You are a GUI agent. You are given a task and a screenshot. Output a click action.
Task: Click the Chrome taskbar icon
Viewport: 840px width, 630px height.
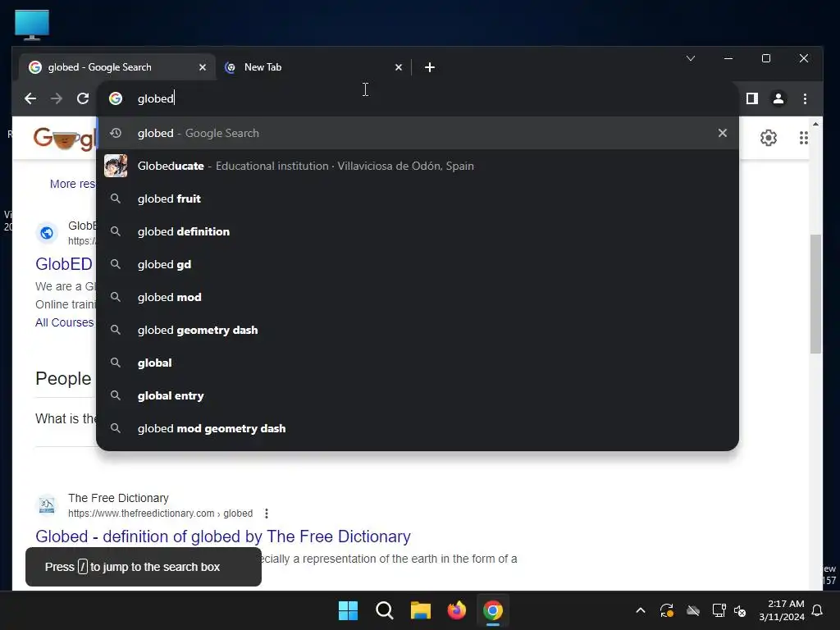pos(493,610)
